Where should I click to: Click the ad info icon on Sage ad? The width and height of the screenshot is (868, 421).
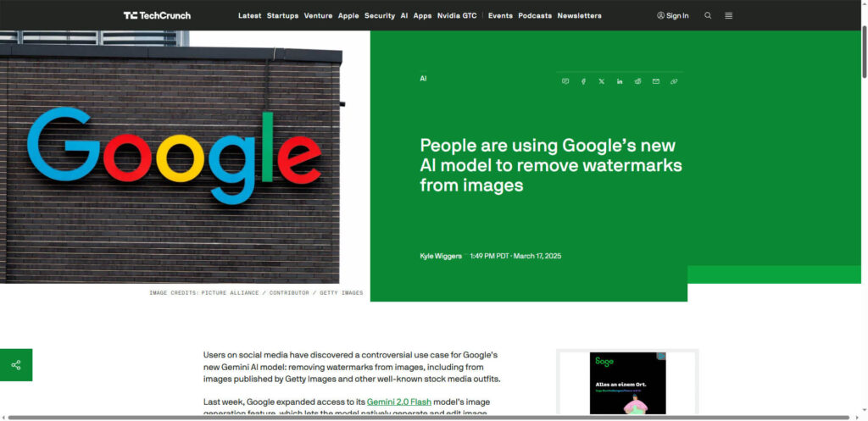(661, 357)
